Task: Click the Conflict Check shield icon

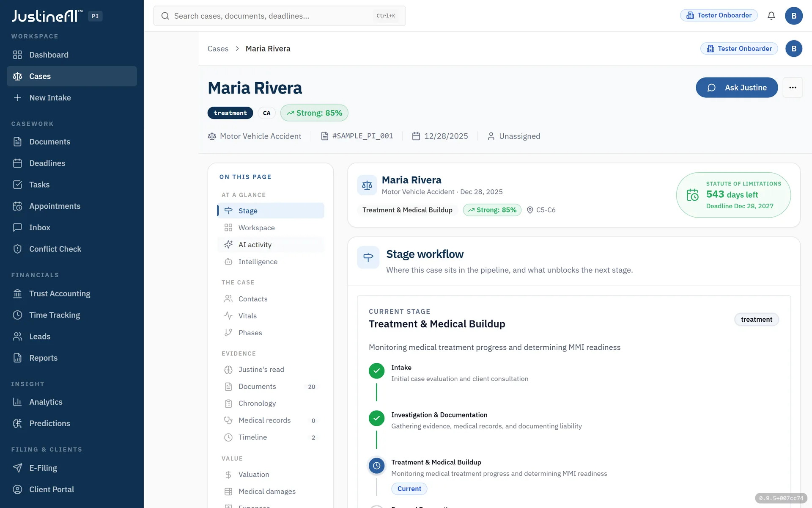Action: click(17, 249)
